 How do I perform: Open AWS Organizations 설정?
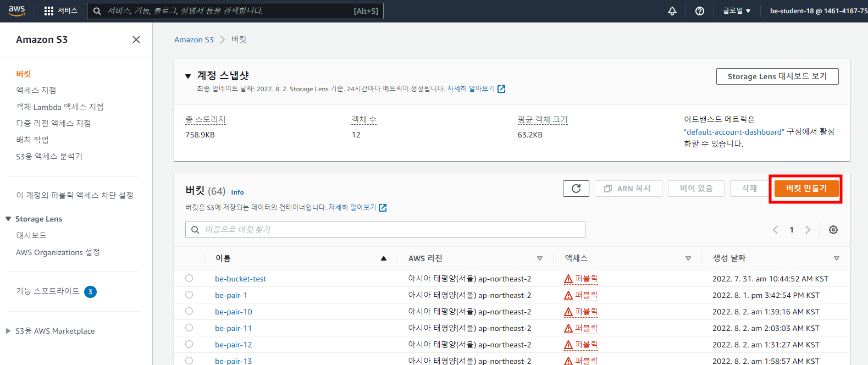coord(58,252)
